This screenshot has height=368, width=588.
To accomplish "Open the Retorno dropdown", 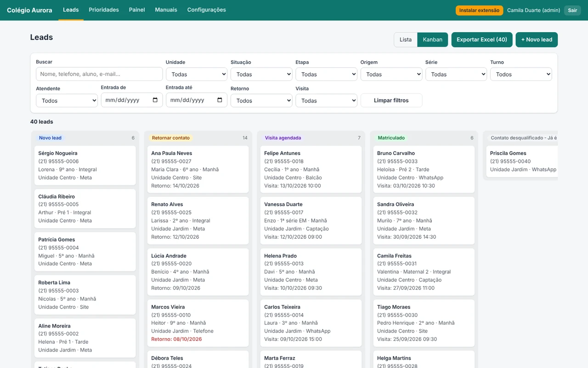I will [x=261, y=100].
